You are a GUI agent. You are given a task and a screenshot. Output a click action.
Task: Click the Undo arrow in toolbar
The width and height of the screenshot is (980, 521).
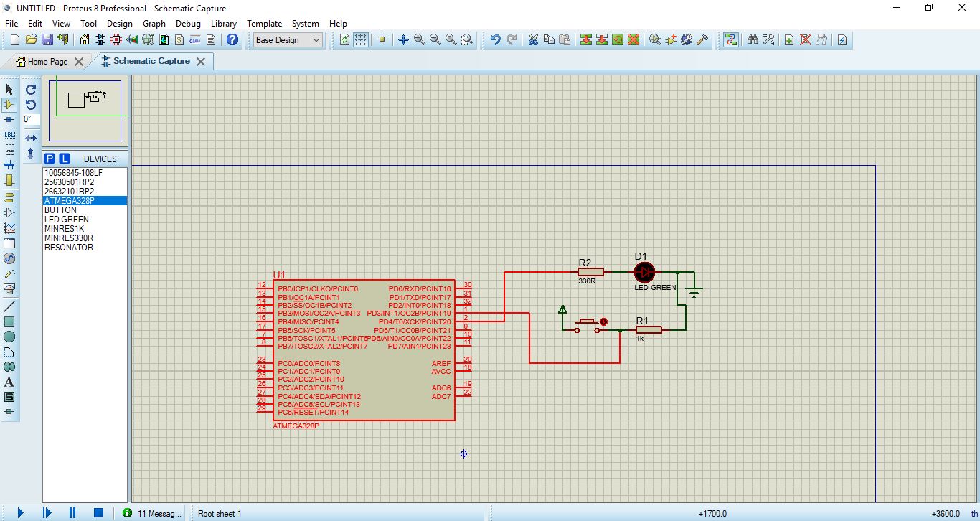495,40
